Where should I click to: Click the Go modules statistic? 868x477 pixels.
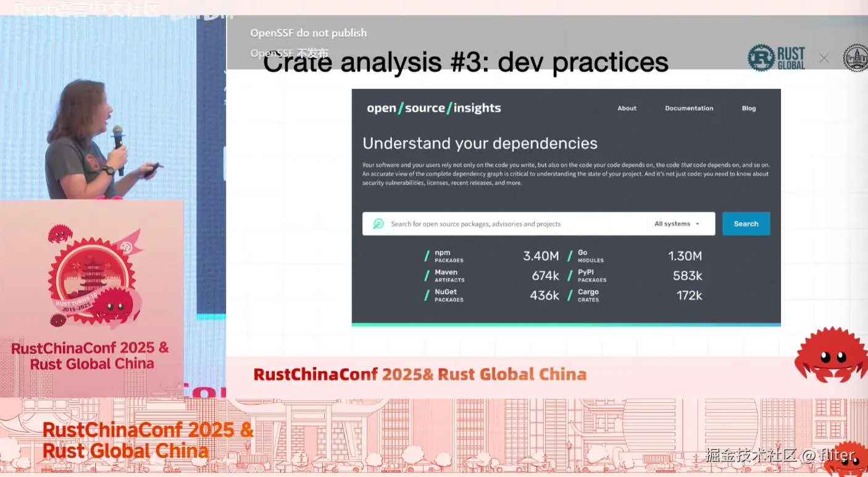click(635, 256)
